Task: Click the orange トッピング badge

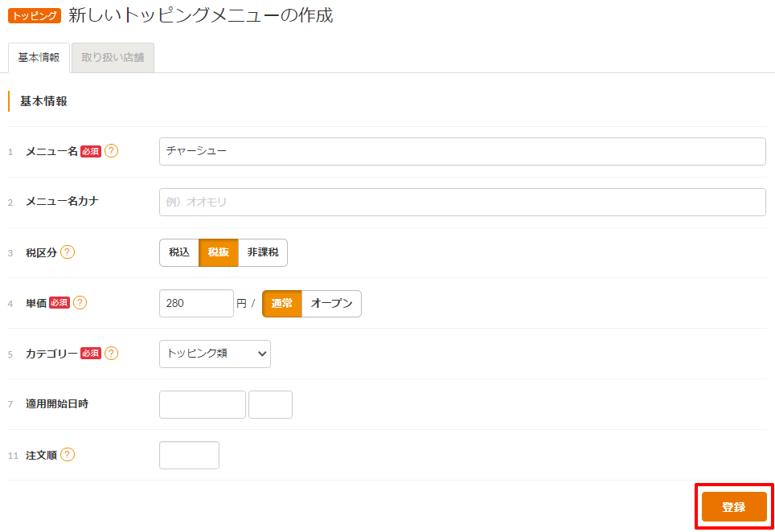Action: pyautogui.click(x=35, y=16)
